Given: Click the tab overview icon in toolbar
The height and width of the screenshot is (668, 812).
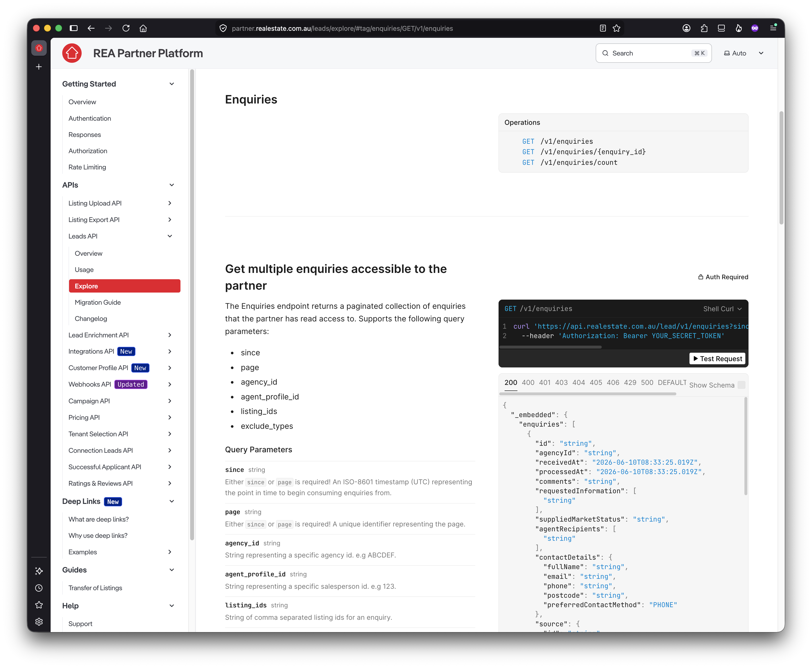Looking at the screenshot, I should pos(721,28).
